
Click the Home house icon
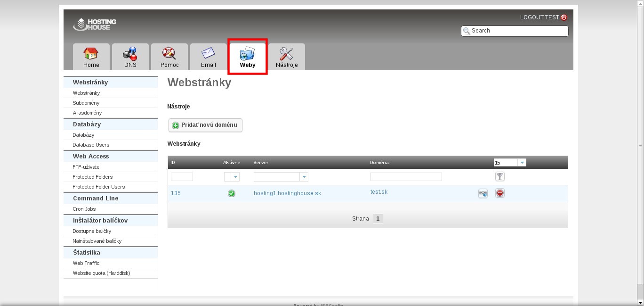click(x=91, y=53)
